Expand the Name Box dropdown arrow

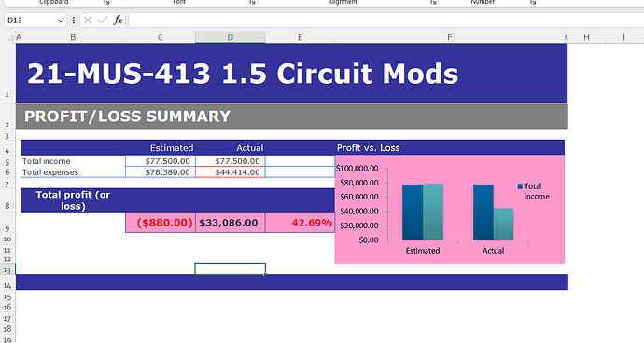click(61, 21)
